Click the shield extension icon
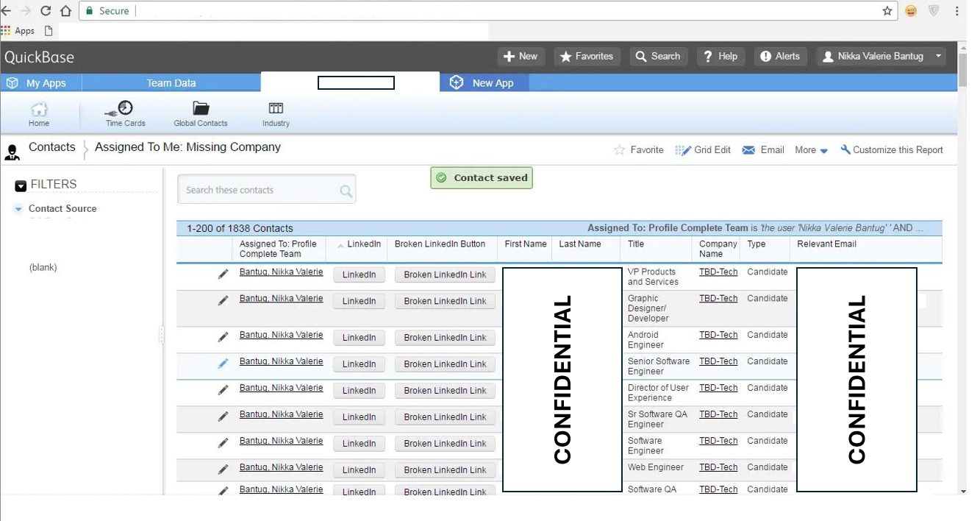This screenshot has width=980, height=521. 934,11
